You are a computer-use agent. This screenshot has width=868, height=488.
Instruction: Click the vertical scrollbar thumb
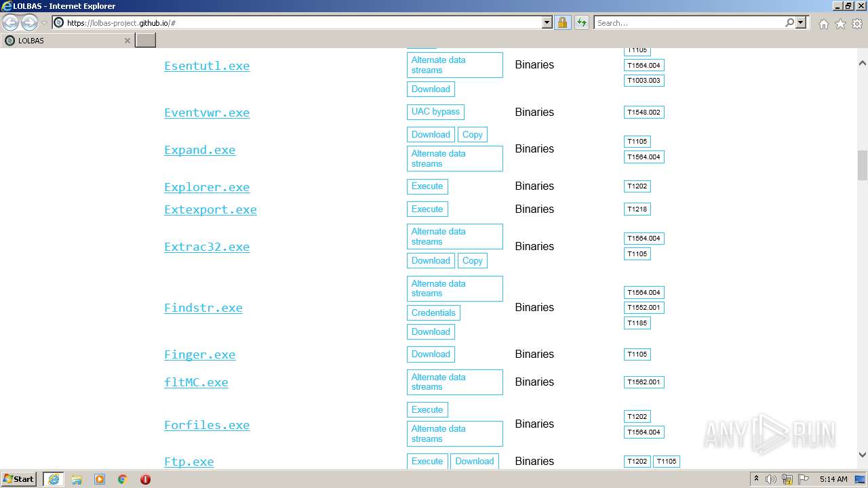[x=863, y=165]
